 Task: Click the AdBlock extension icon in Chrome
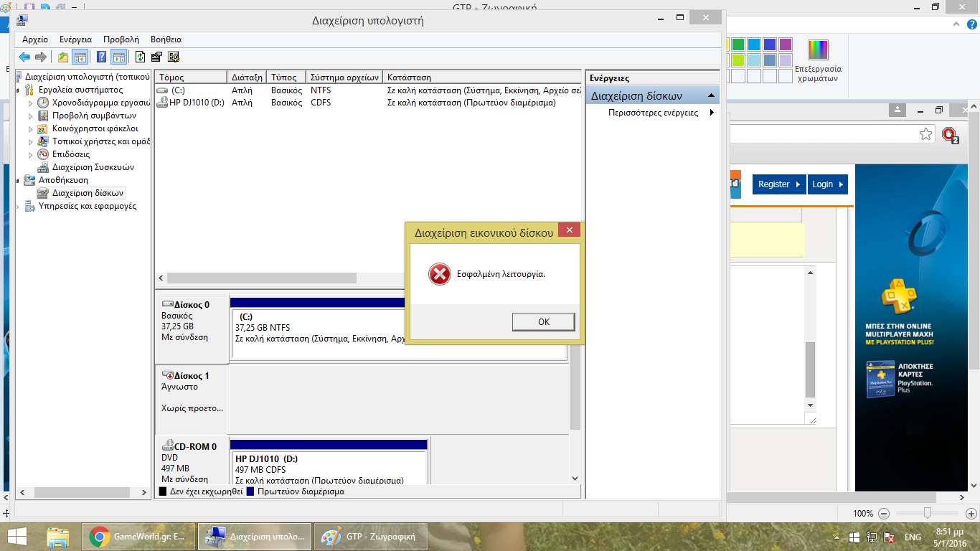click(x=951, y=134)
